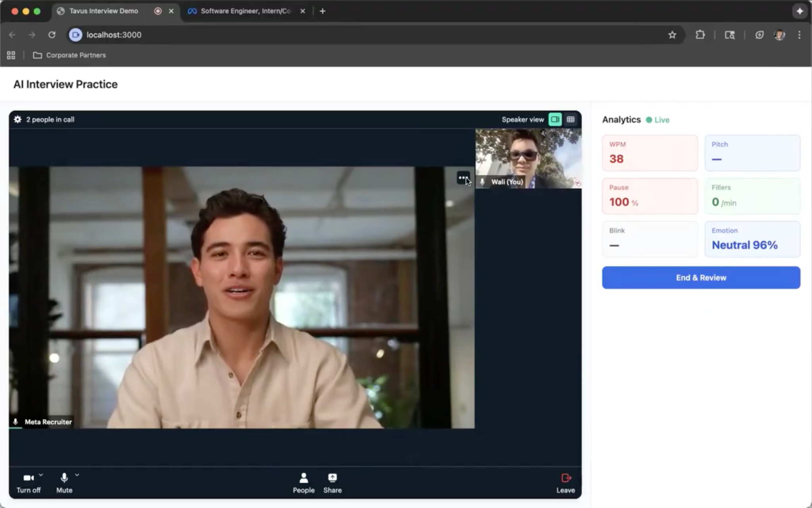Open call settings gear icon
This screenshot has width=812, height=508.
point(17,119)
